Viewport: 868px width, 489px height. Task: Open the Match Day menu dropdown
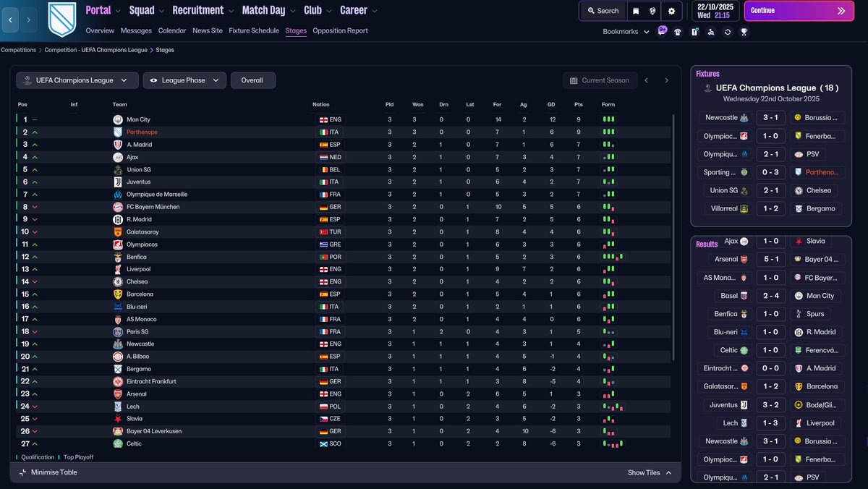[268, 10]
